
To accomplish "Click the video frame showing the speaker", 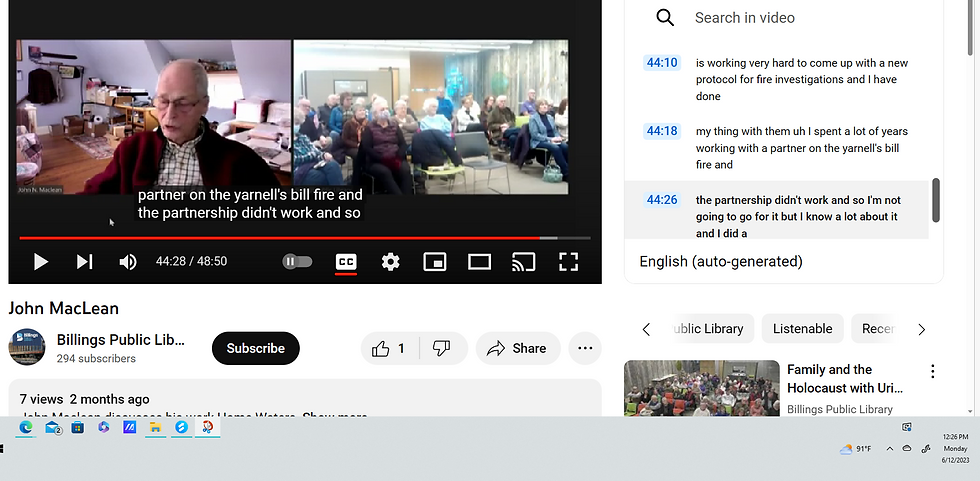I will click(154, 117).
